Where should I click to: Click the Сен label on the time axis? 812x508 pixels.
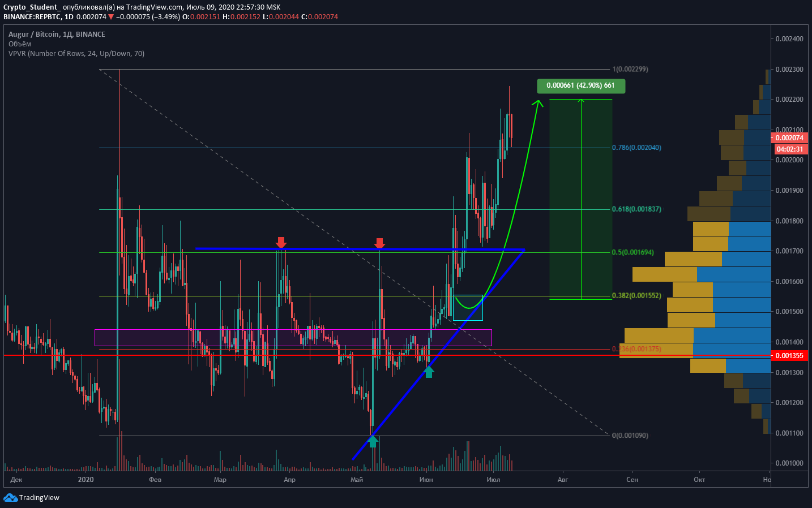pos(632,480)
